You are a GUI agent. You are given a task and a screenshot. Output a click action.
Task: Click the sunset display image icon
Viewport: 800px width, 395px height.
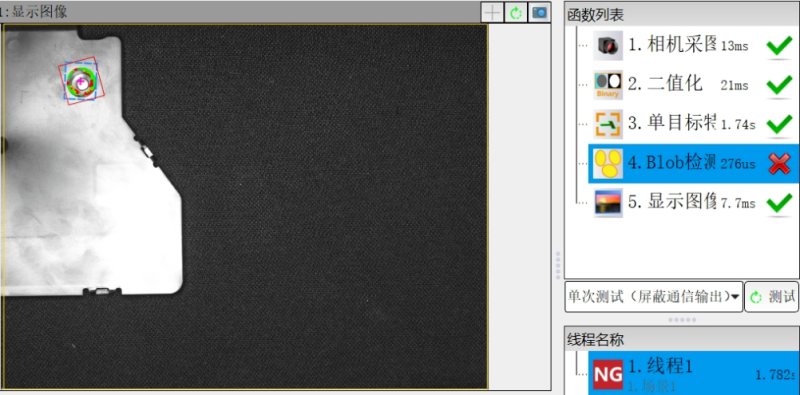(x=608, y=203)
